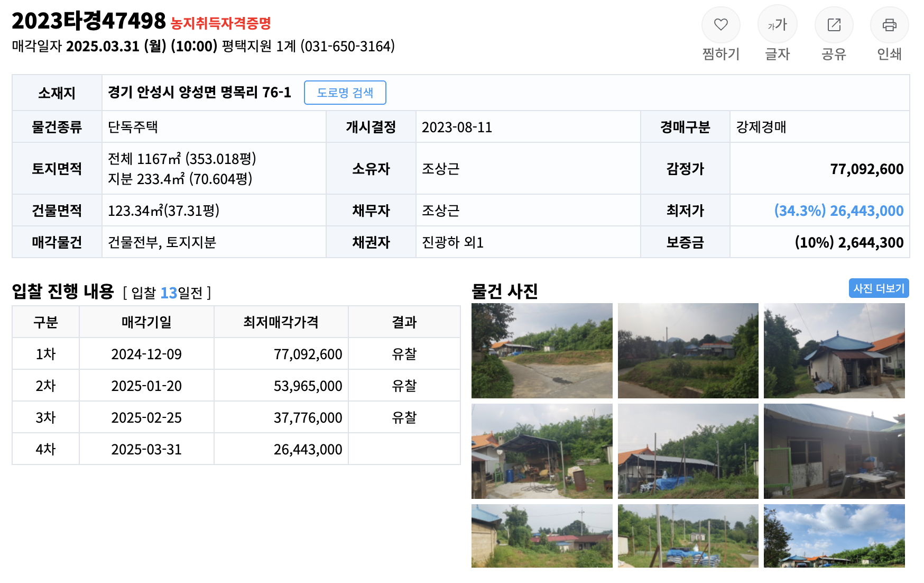Click the 유찰 result in the 3차 row
924x583 pixels.
click(x=404, y=417)
